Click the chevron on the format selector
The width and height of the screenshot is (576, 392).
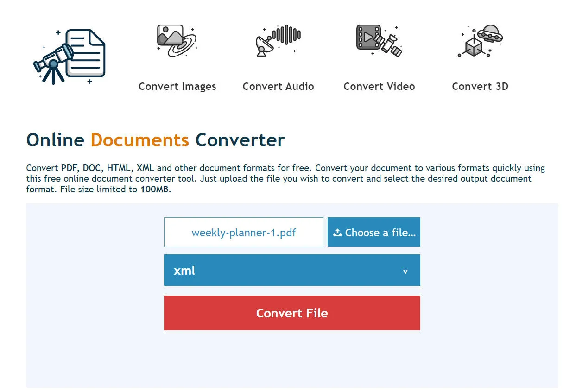point(405,271)
